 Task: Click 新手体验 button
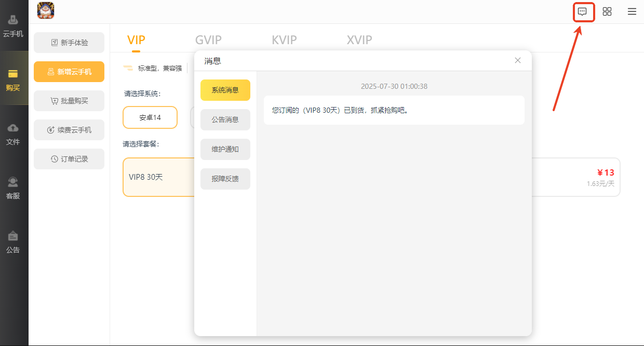coord(69,43)
